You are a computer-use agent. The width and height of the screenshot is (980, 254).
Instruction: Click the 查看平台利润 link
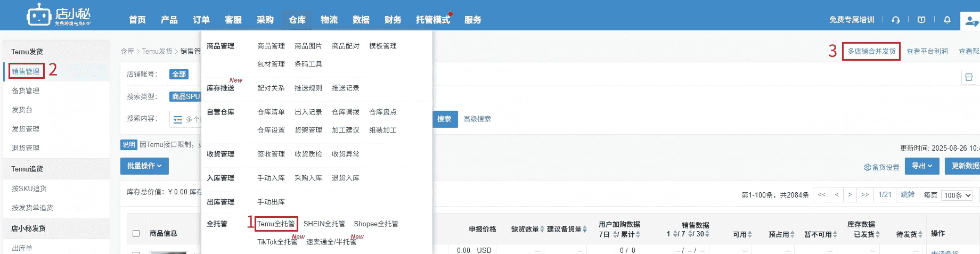tap(927, 51)
